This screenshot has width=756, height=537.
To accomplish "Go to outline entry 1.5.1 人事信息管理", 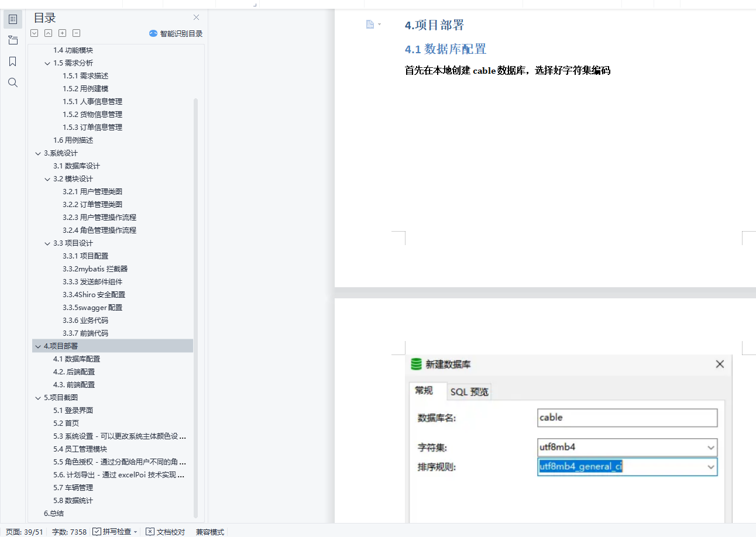I will click(92, 102).
